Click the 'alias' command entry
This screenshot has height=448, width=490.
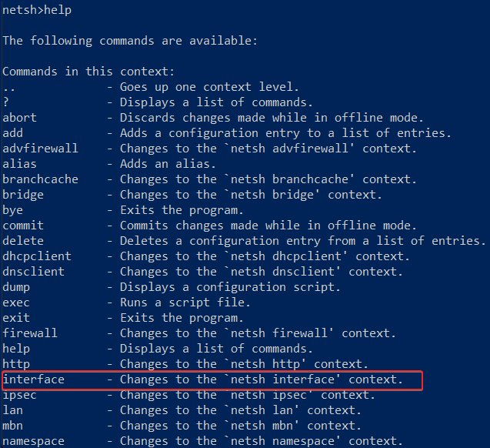(x=20, y=164)
